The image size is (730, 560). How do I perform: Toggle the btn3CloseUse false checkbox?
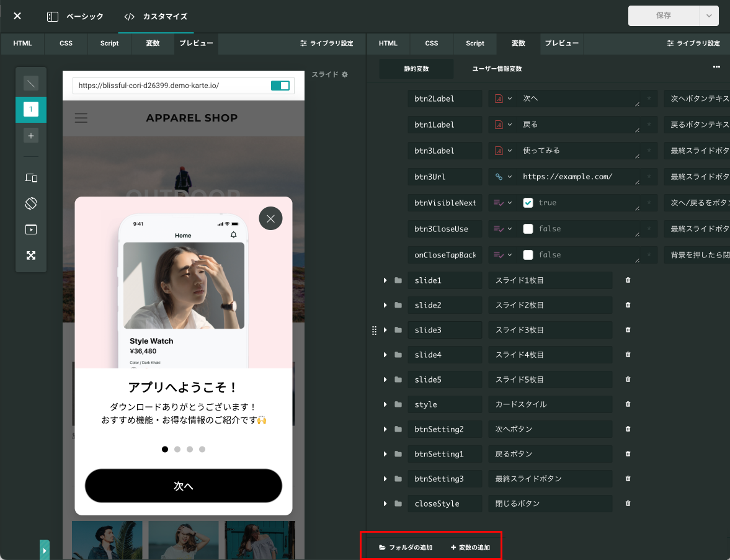(x=528, y=229)
